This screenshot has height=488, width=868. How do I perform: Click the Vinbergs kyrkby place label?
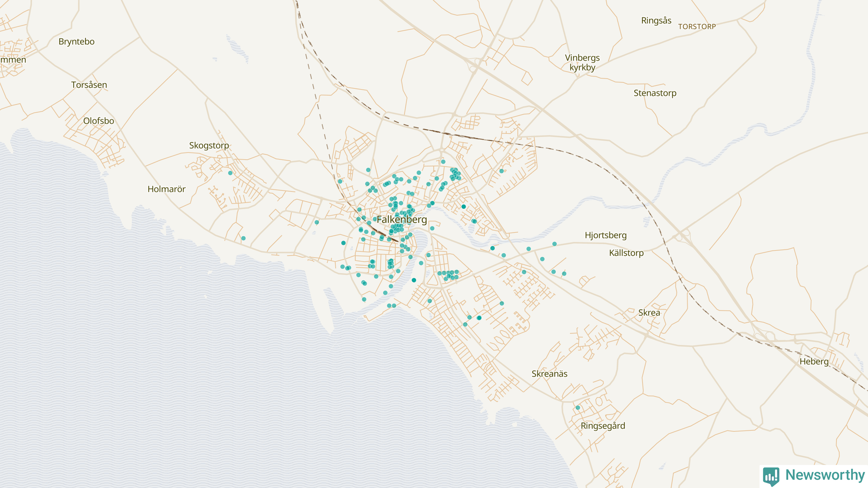582,63
